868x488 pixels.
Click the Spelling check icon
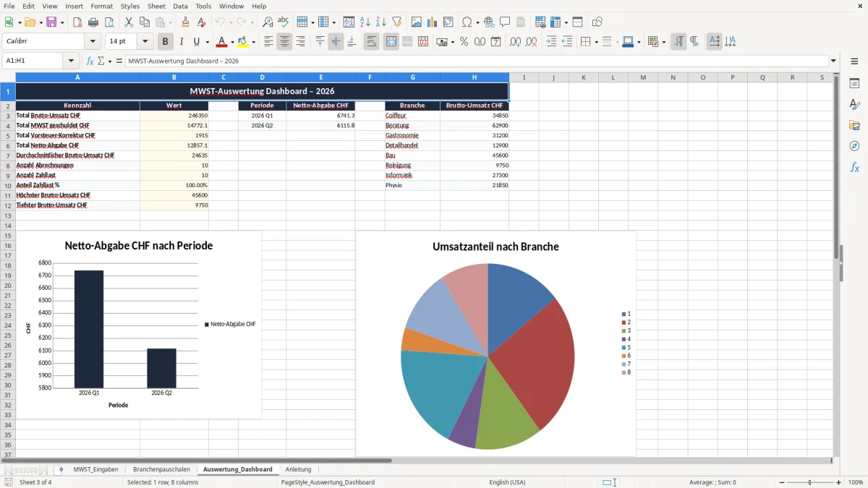pos(284,22)
